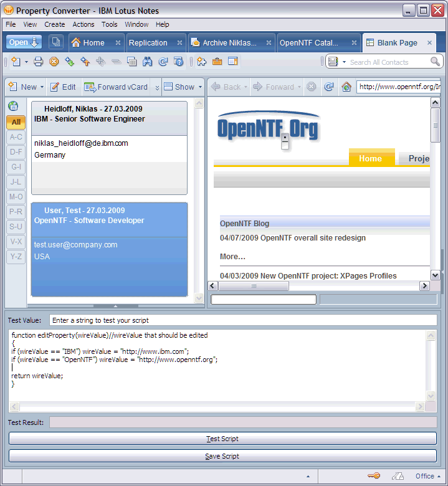Click the Save Script button
This screenshot has height=486, width=448.
pos(222,456)
